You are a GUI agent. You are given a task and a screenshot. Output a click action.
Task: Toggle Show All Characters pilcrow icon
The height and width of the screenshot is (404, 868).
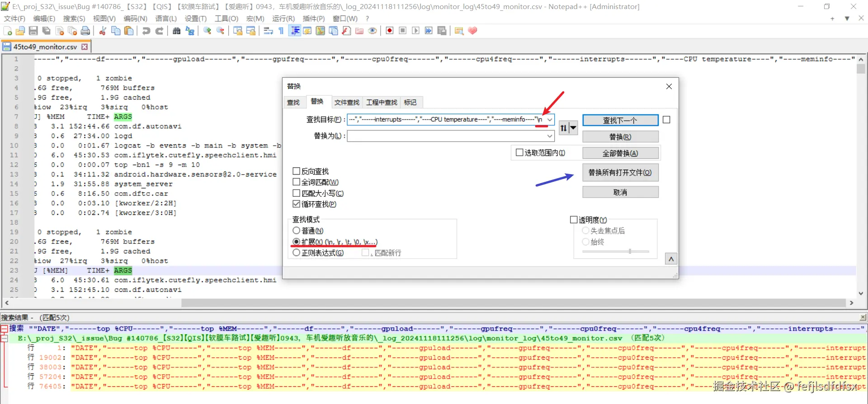coord(281,31)
